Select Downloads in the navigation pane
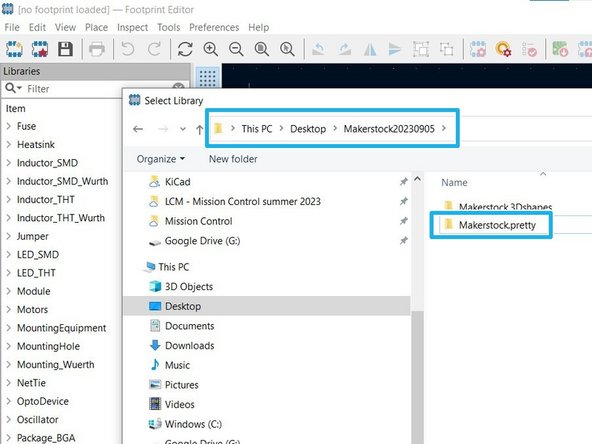This screenshot has width=592, height=444. (190, 345)
